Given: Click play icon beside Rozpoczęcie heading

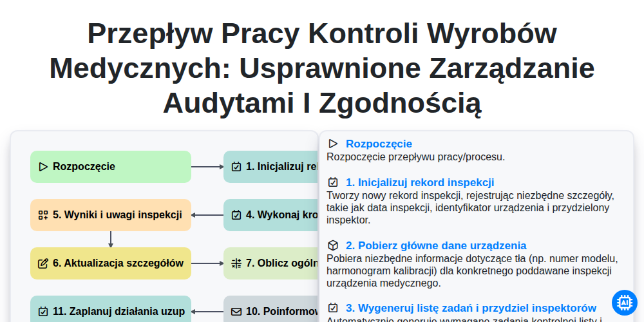Looking at the screenshot, I should click(x=333, y=144).
